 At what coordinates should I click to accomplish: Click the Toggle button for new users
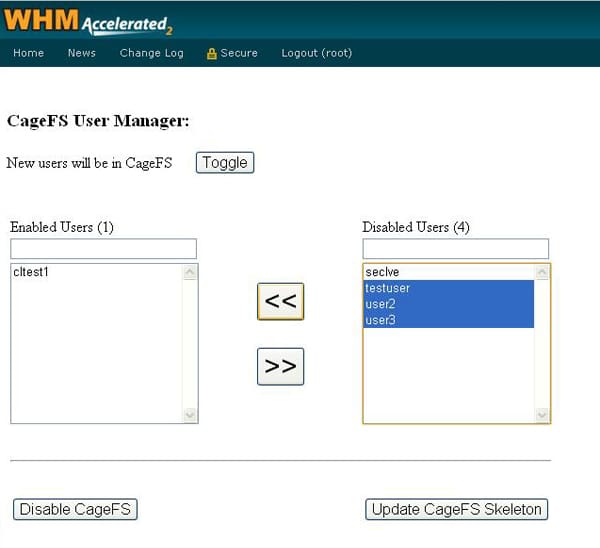tap(225, 163)
